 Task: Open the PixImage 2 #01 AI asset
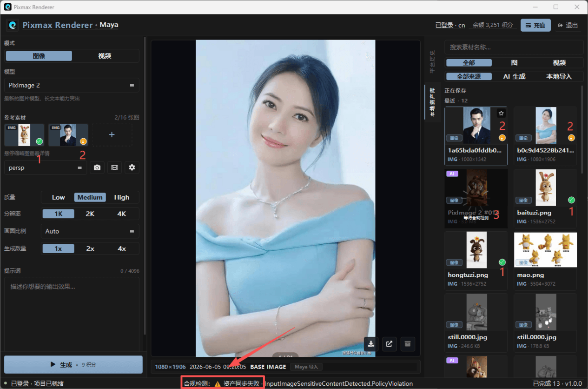click(x=476, y=198)
